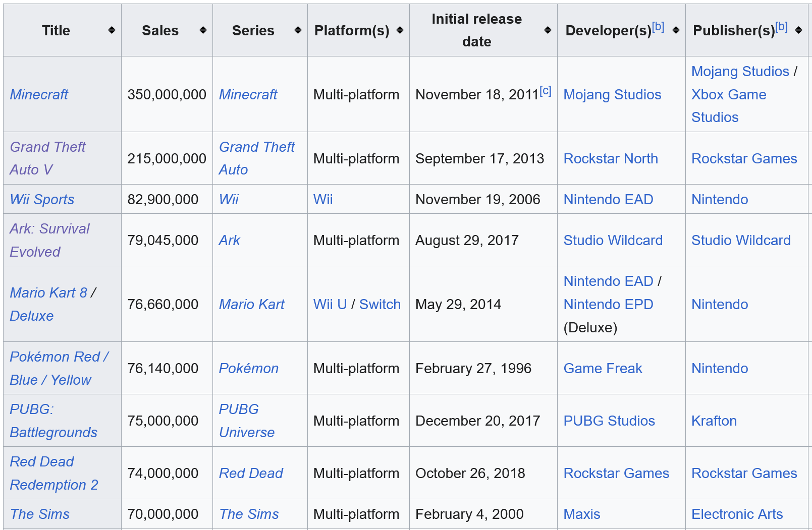Open the Wii Sports title link
The width and height of the screenshot is (812, 530).
pyautogui.click(x=42, y=199)
